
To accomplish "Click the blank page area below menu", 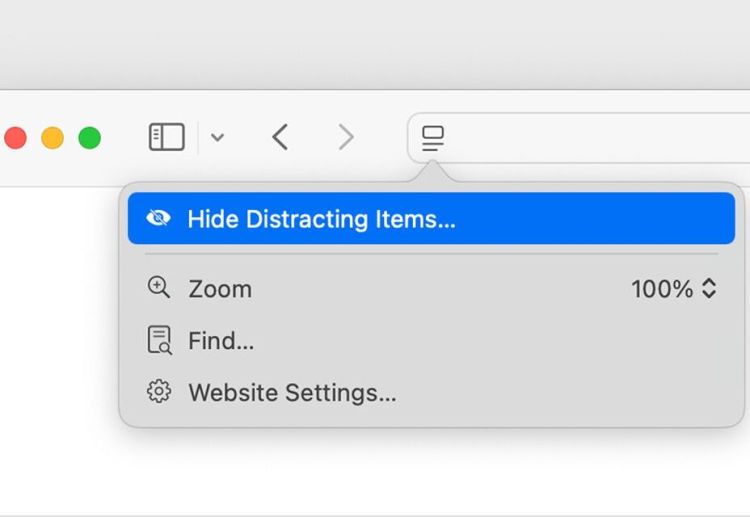I will [400, 475].
